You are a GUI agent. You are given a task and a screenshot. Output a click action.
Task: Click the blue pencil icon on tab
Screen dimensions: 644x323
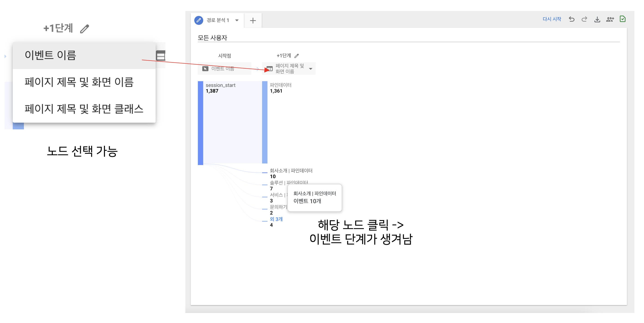pyautogui.click(x=199, y=20)
